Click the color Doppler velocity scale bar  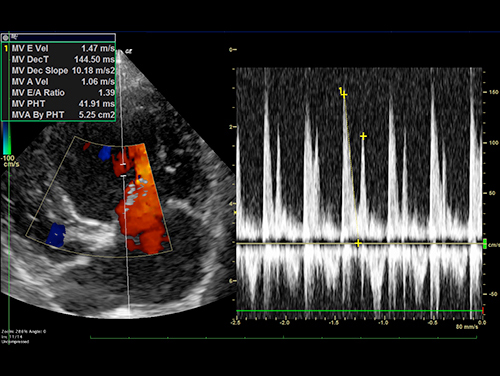pyautogui.click(x=7, y=138)
